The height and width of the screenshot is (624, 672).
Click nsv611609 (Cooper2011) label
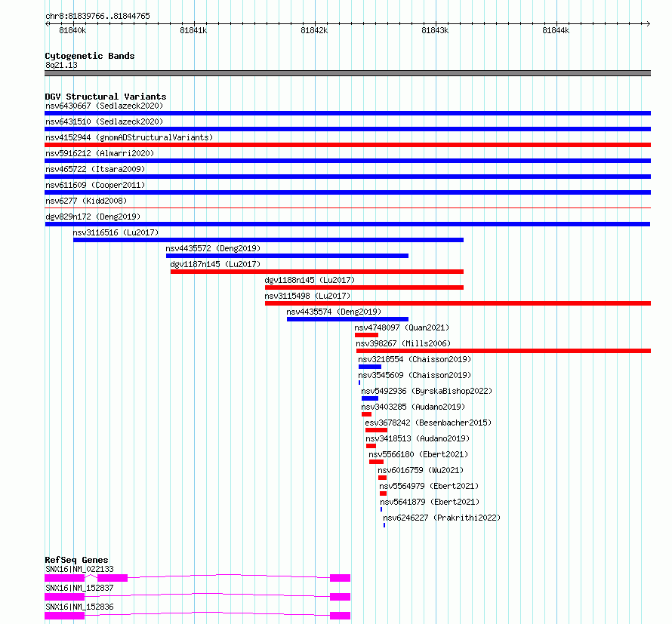(x=95, y=185)
